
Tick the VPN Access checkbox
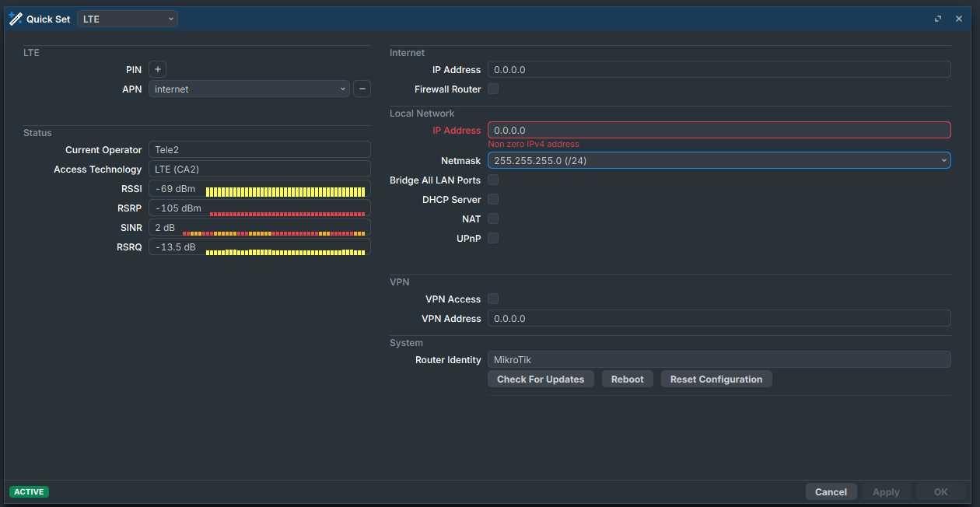[x=493, y=299]
